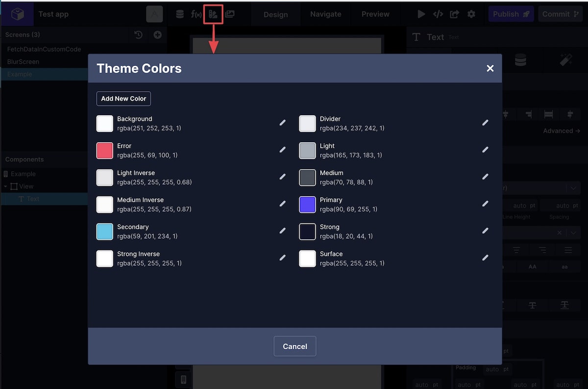Click the share/export icon in toolbar
The image size is (588, 389).
coord(455,14)
